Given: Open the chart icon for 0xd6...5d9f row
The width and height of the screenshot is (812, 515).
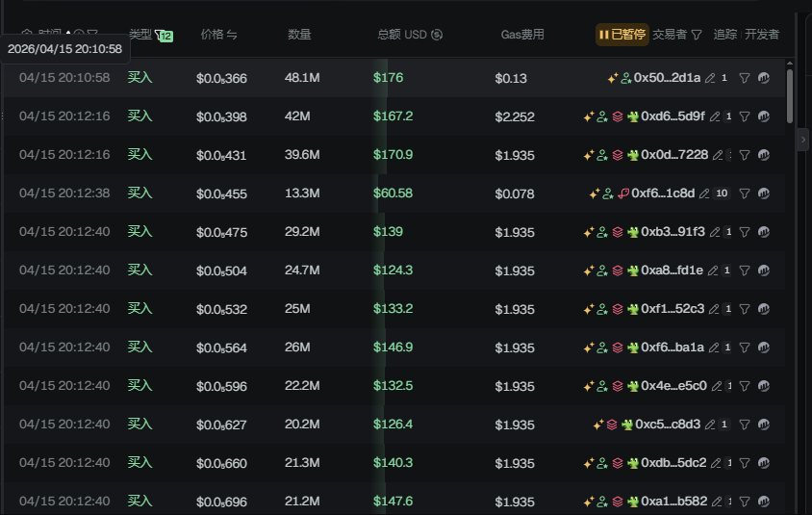Looking at the screenshot, I should tap(764, 116).
